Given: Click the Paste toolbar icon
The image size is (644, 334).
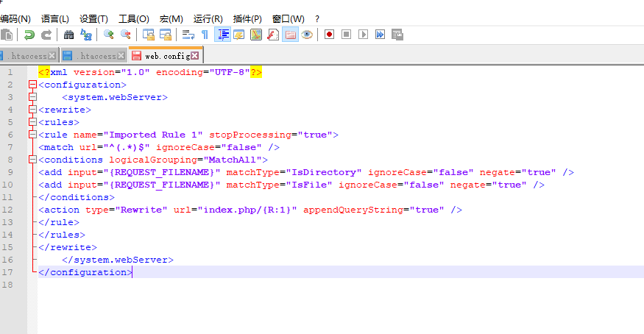Looking at the screenshot, I should pos(7,35).
